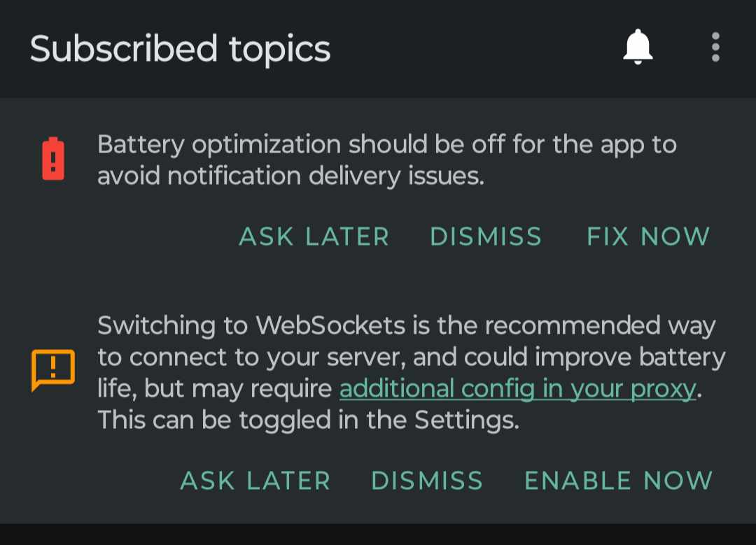Open the three-dot overflow menu

[x=715, y=48]
